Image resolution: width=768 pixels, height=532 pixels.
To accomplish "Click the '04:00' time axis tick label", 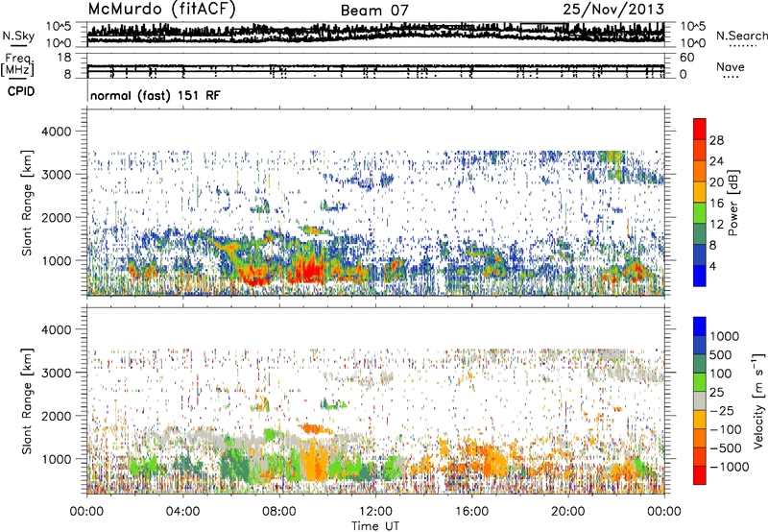I will [183, 512].
